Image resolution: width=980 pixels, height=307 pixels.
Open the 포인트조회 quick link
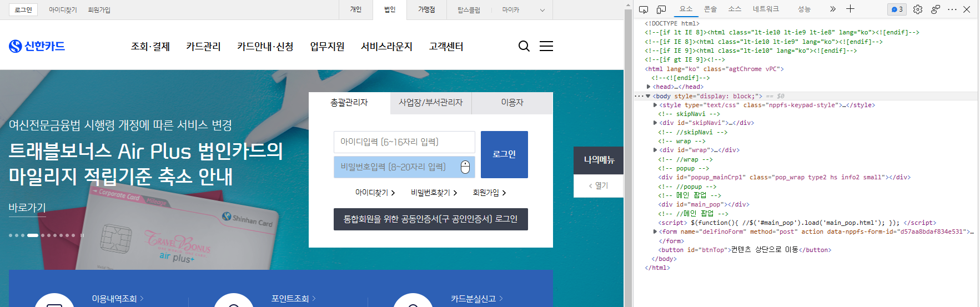coord(293,299)
